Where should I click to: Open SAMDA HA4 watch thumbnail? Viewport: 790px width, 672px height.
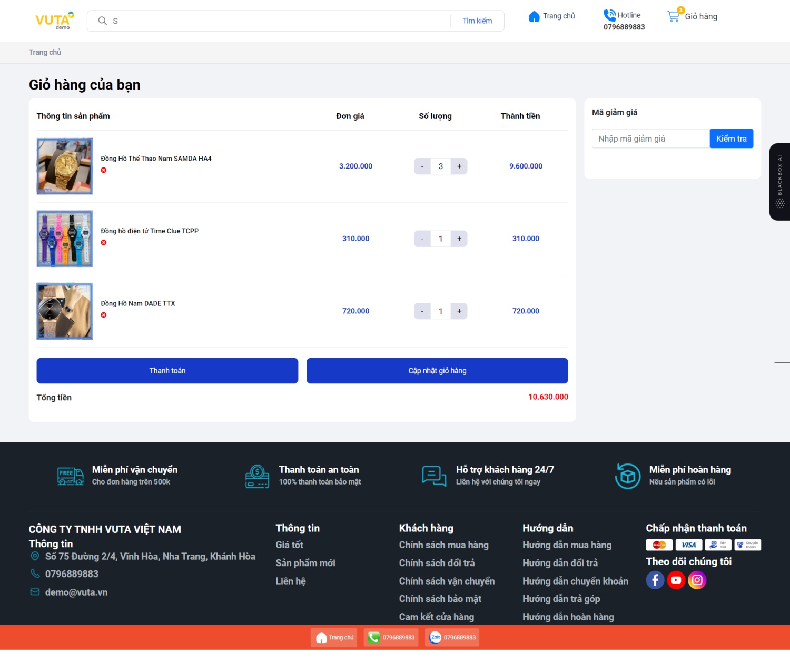pyautogui.click(x=65, y=166)
